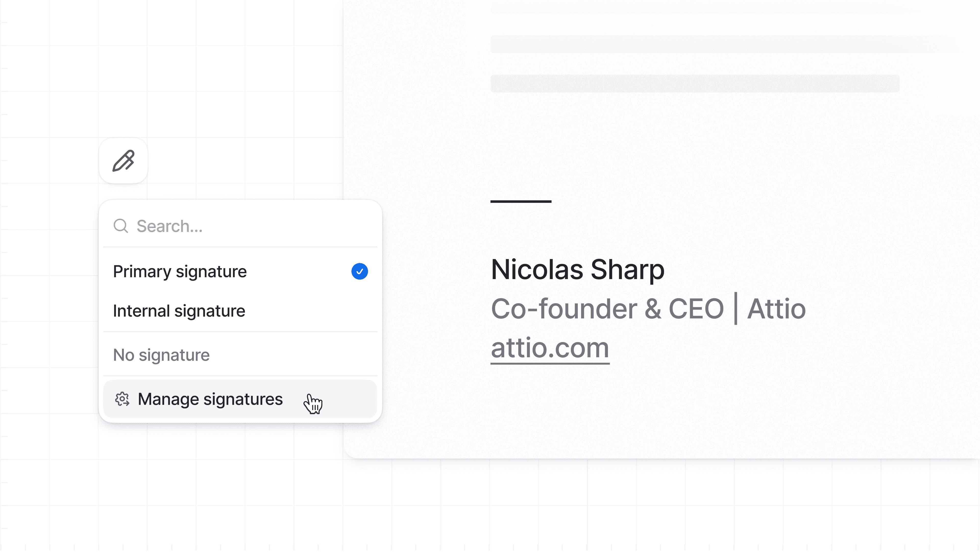Click the gear icon beside Manage signatures
The image size is (980, 552).
[x=122, y=399]
